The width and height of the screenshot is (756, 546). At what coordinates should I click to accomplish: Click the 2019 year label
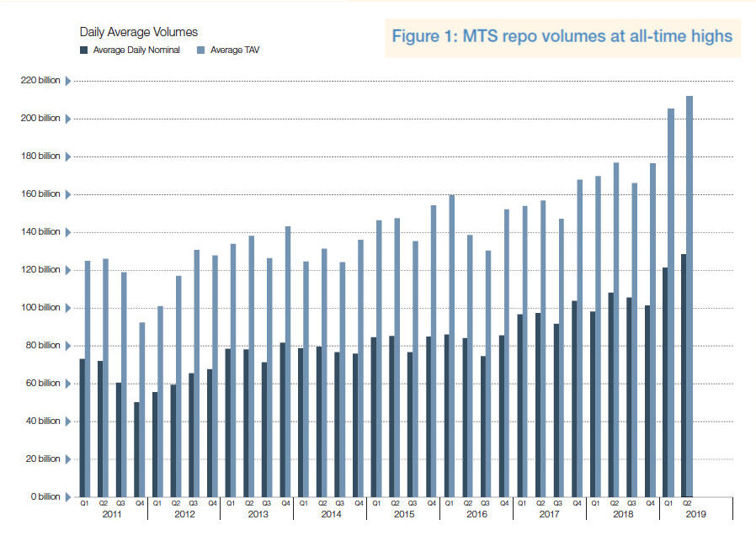click(695, 514)
